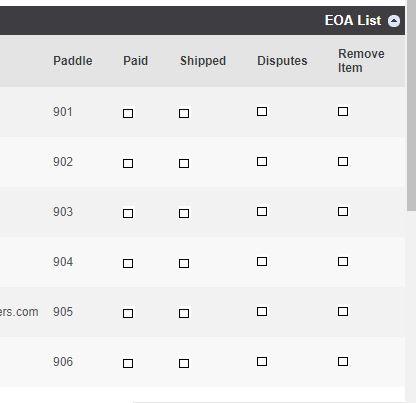416x403 pixels.
Task: Click the Paddle column header
Action: click(73, 61)
